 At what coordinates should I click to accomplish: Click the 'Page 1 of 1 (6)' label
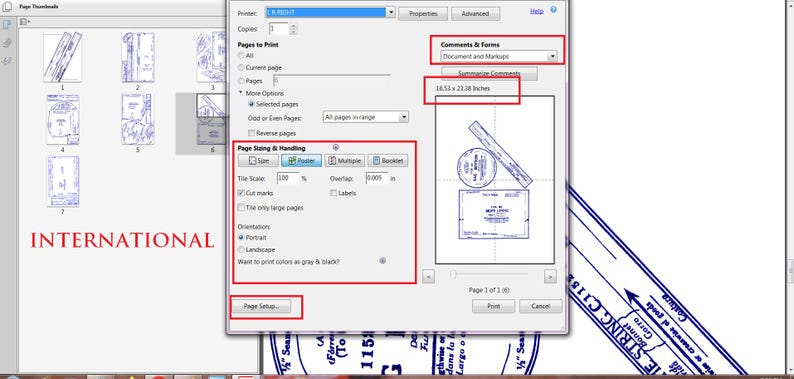(x=489, y=290)
